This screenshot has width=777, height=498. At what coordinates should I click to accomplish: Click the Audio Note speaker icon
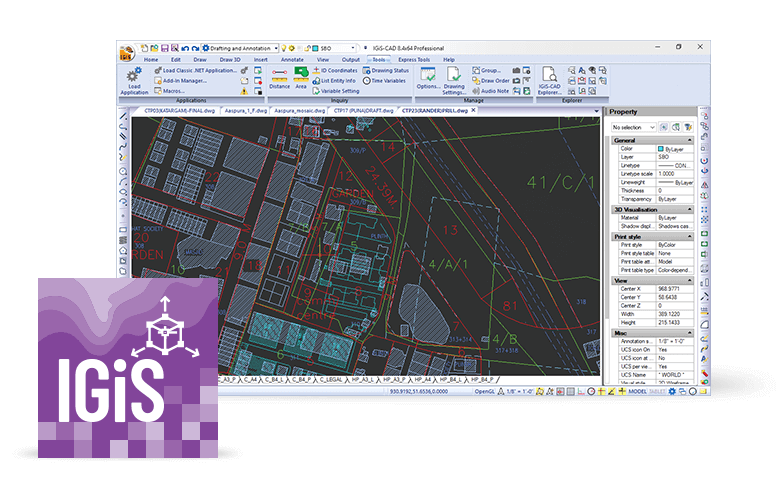[x=476, y=91]
